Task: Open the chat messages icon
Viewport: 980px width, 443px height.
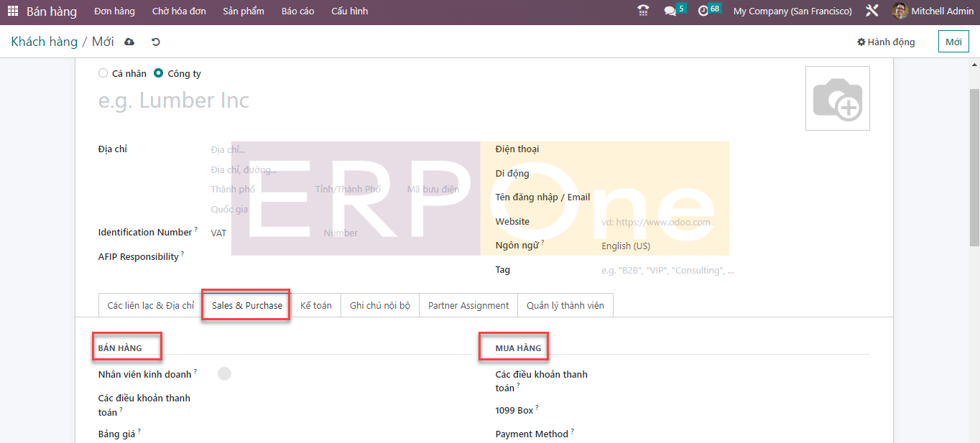Action: [670, 11]
